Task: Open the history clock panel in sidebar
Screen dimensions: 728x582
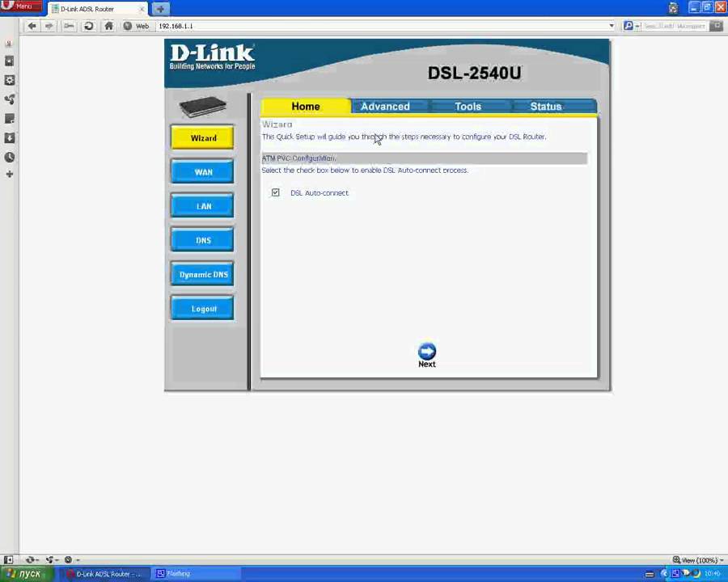Action: point(9,158)
